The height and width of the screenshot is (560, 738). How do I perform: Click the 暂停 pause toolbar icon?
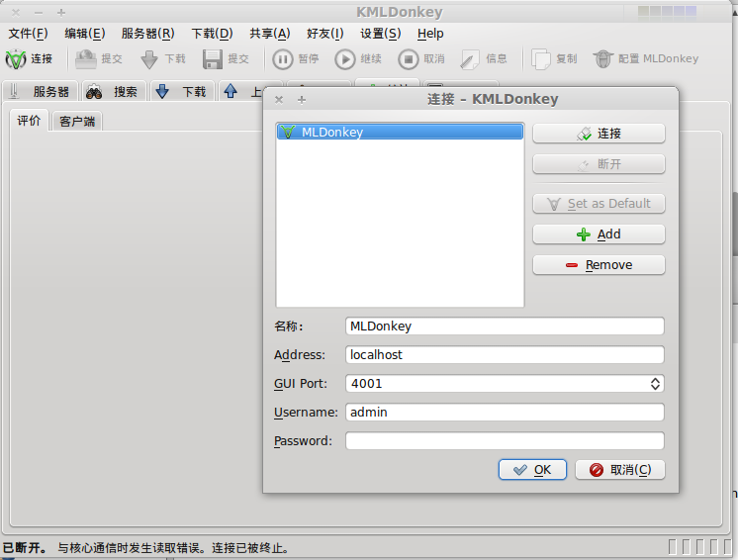(282, 59)
